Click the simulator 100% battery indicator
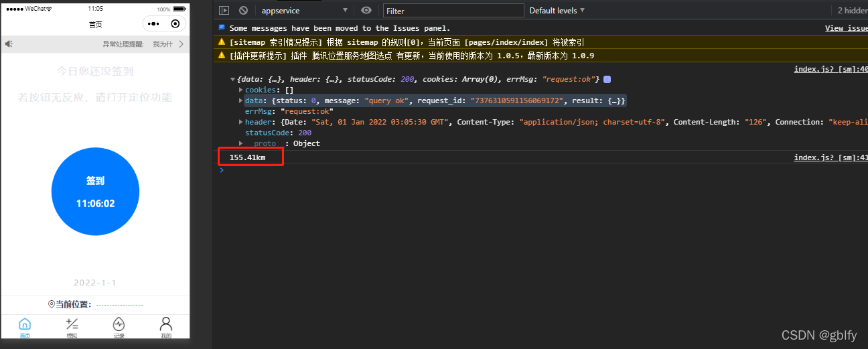Image resolution: width=868 pixels, height=349 pixels. point(172,9)
